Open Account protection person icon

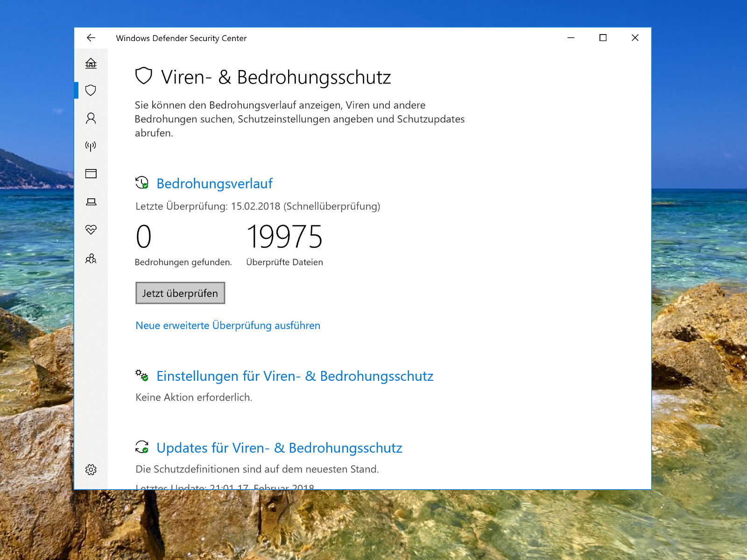point(91,118)
